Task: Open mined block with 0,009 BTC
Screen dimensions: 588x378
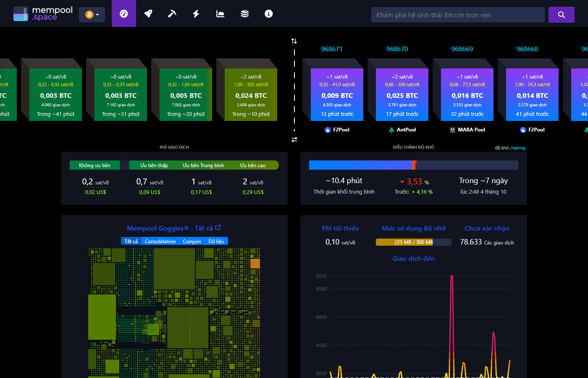Action: coord(337,94)
